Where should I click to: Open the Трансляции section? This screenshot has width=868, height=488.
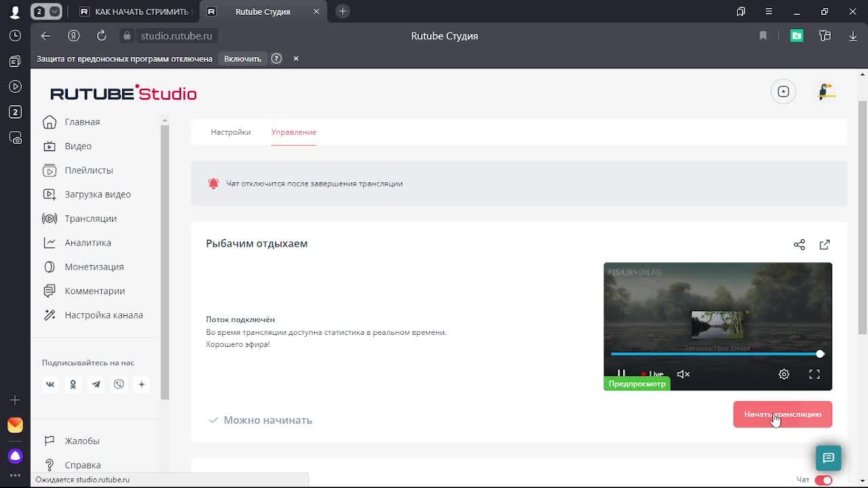tap(91, 218)
